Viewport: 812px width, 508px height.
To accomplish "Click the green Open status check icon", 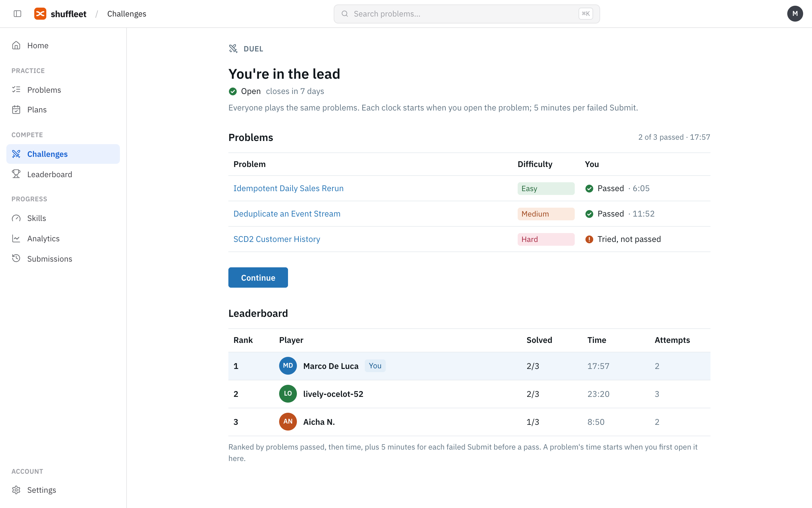I will pos(232,91).
